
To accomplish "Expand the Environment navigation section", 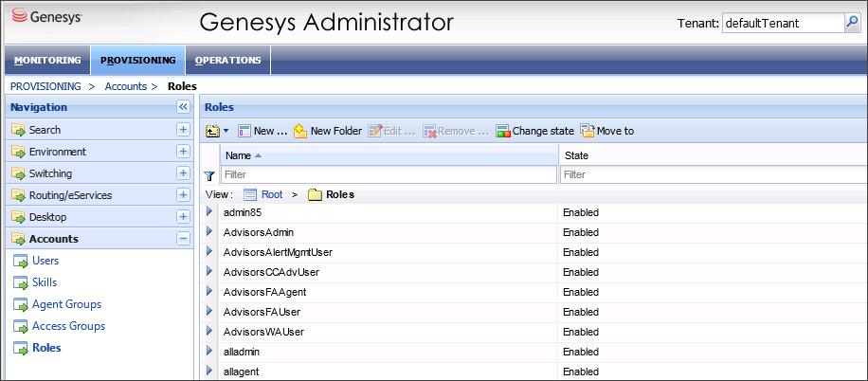I will pyautogui.click(x=183, y=152).
